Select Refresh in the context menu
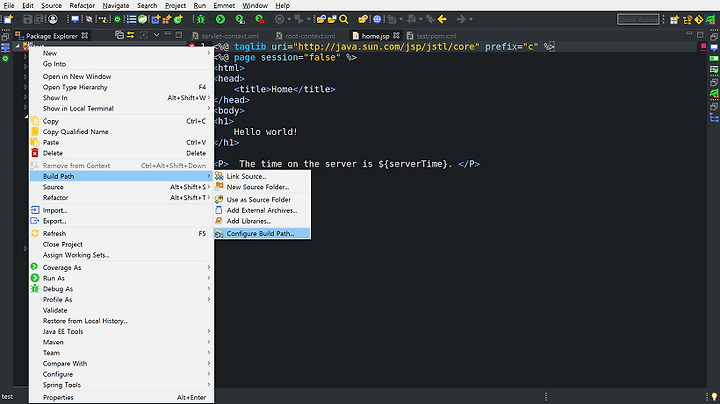Viewport: 720px width, 404px height. (122, 233)
